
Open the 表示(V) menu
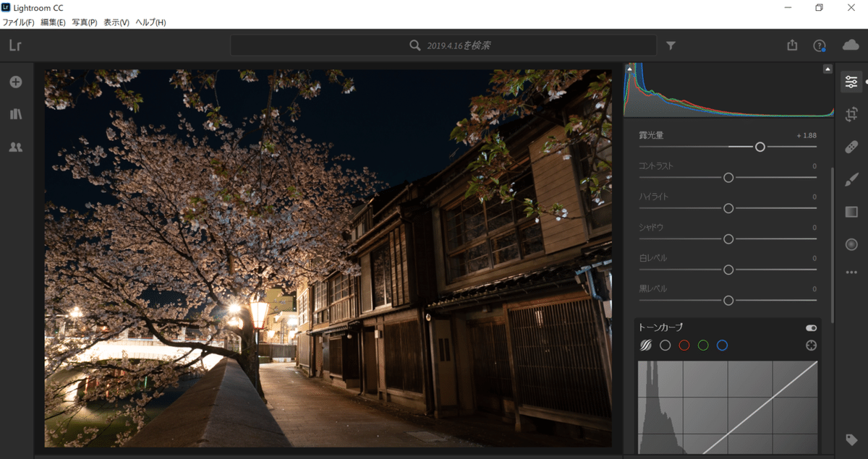tap(116, 22)
